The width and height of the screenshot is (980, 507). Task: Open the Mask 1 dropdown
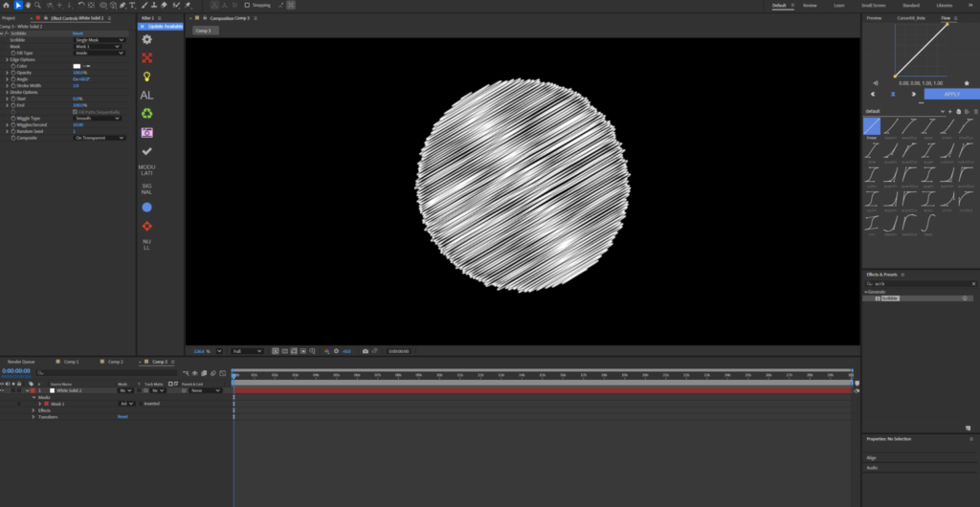97,46
